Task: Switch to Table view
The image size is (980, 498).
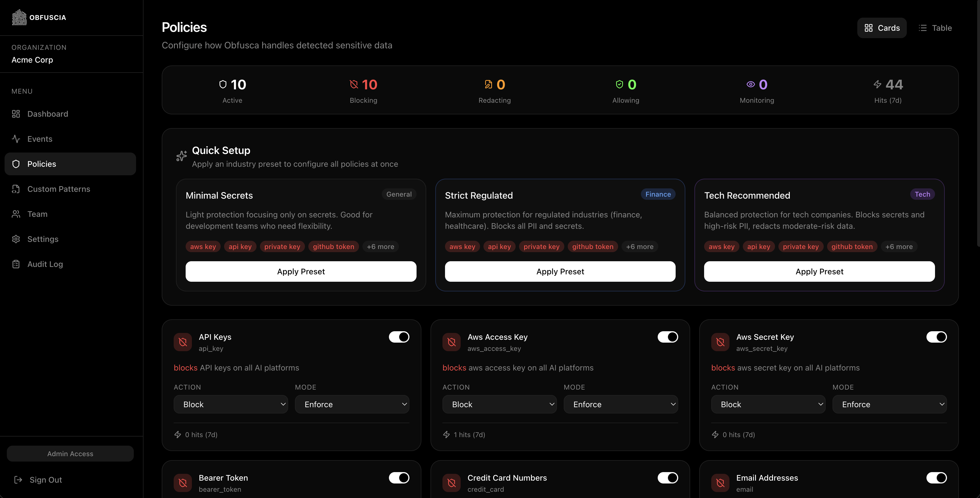Action: [936, 28]
